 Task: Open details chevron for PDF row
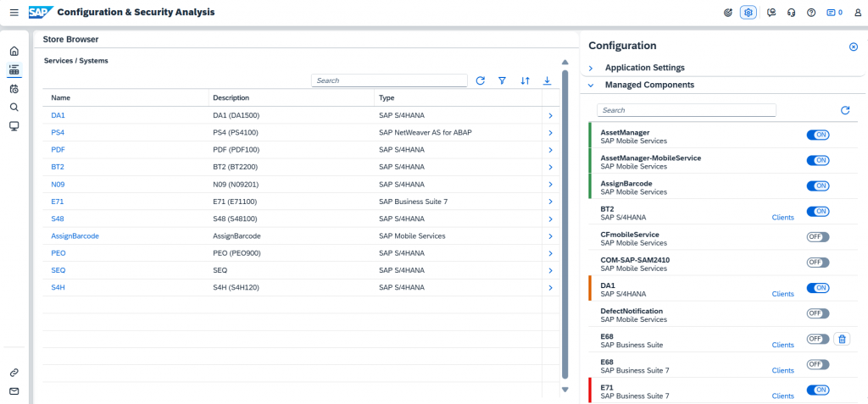(551, 150)
